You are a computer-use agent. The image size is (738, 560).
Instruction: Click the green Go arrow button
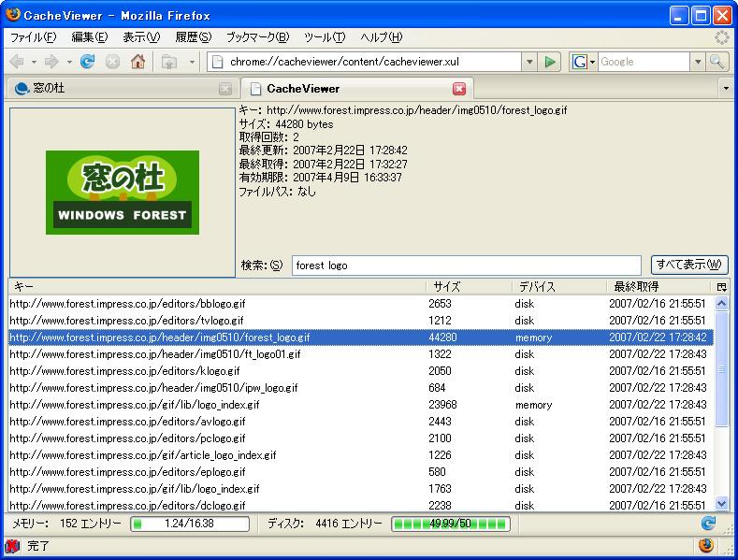pos(549,62)
